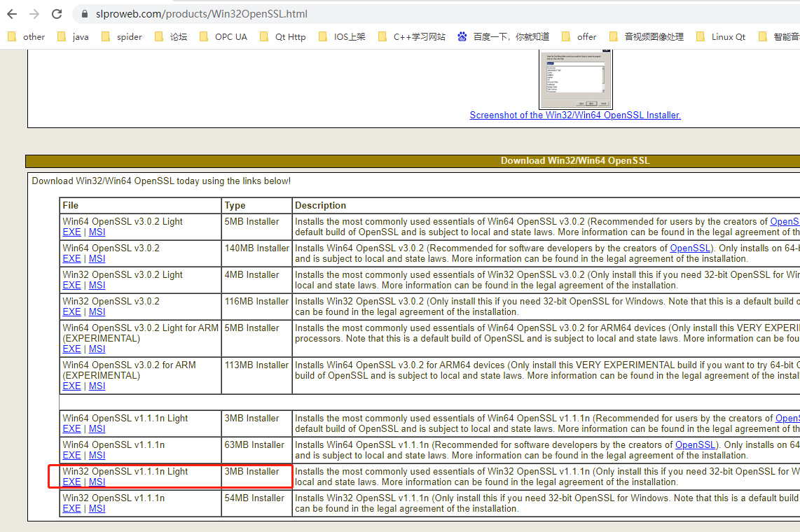
Task: Click the browser back arrow
Action: 12,14
